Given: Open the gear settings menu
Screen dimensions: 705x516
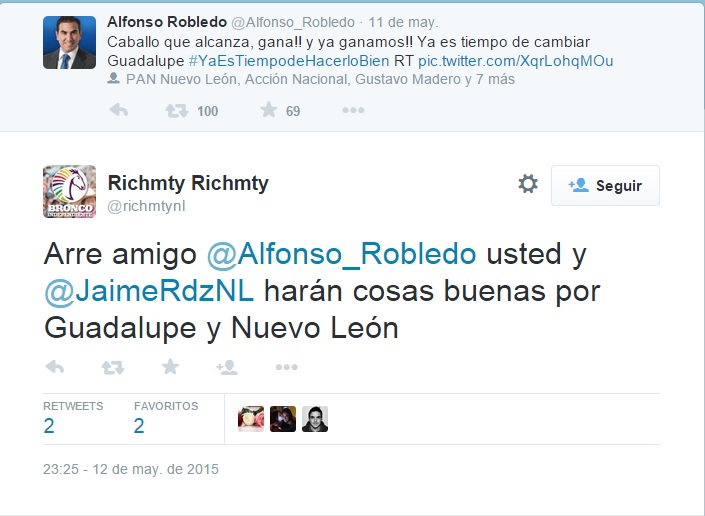Looking at the screenshot, I should tap(528, 184).
